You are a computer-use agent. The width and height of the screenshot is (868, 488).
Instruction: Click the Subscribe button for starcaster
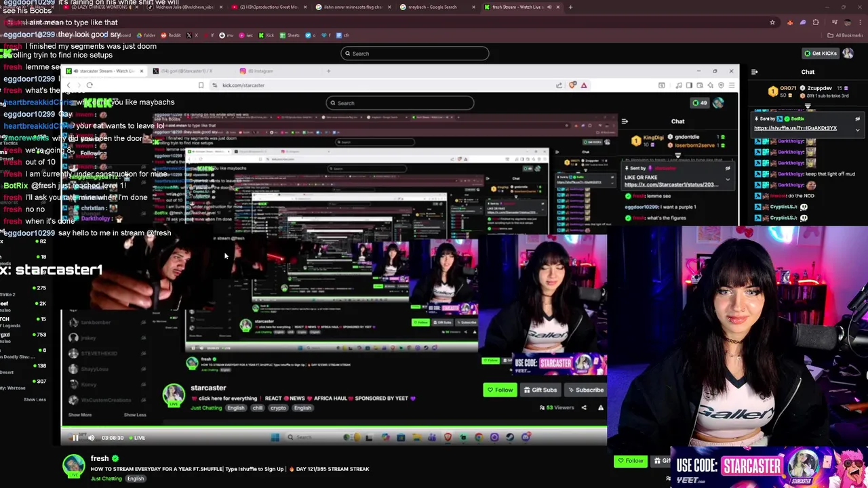click(585, 390)
